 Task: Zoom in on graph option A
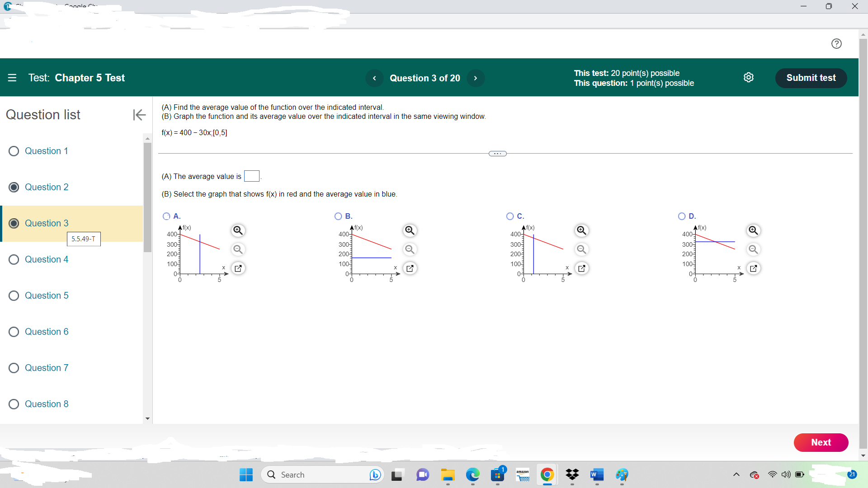[x=238, y=230]
